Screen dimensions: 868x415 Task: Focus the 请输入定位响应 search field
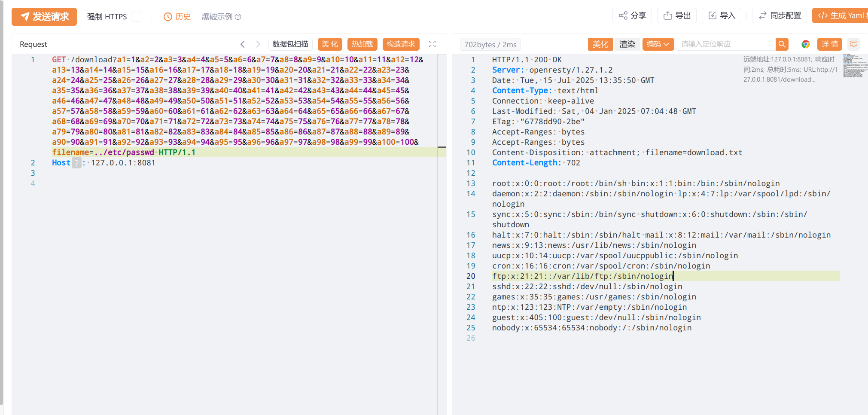(x=726, y=44)
